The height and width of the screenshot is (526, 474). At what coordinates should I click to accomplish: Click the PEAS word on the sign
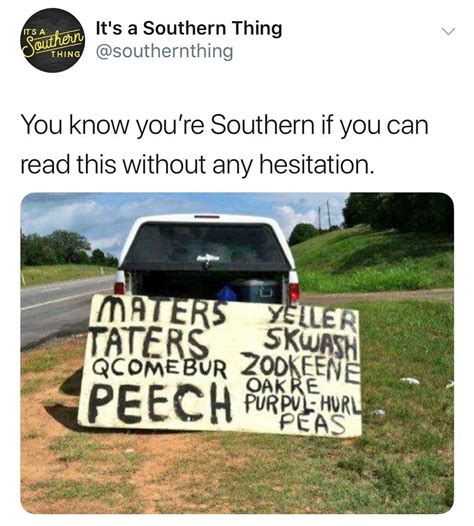click(x=311, y=423)
